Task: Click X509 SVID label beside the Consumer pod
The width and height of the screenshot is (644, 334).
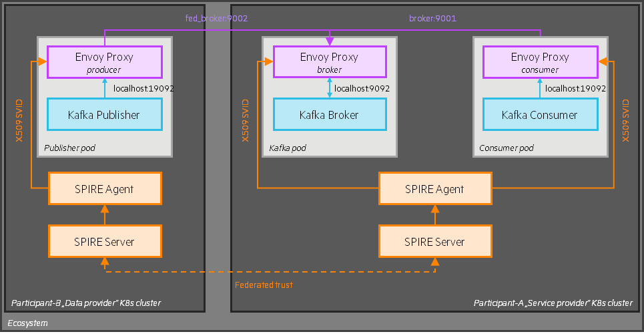Action: (625, 120)
